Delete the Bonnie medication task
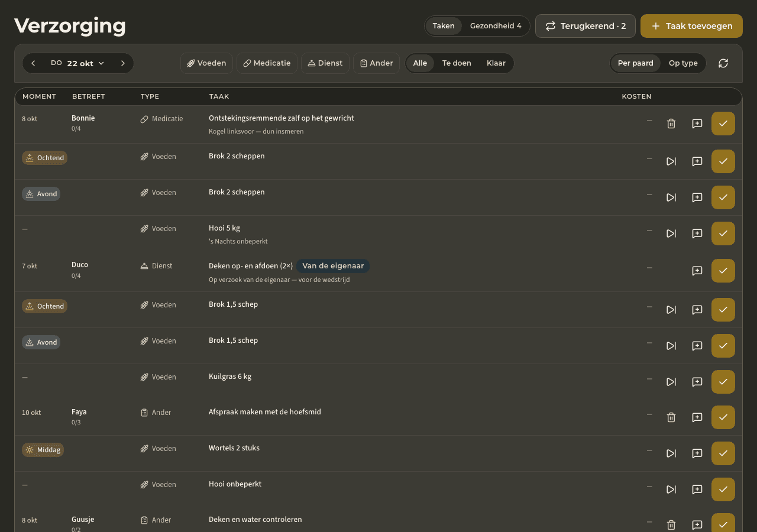Viewport: 757px width, 532px height. point(671,124)
